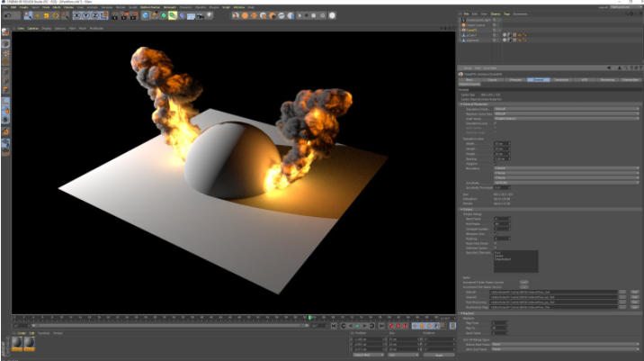Click Increment Folder Name Version button
The image size is (644, 361).
[x=524, y=282]
